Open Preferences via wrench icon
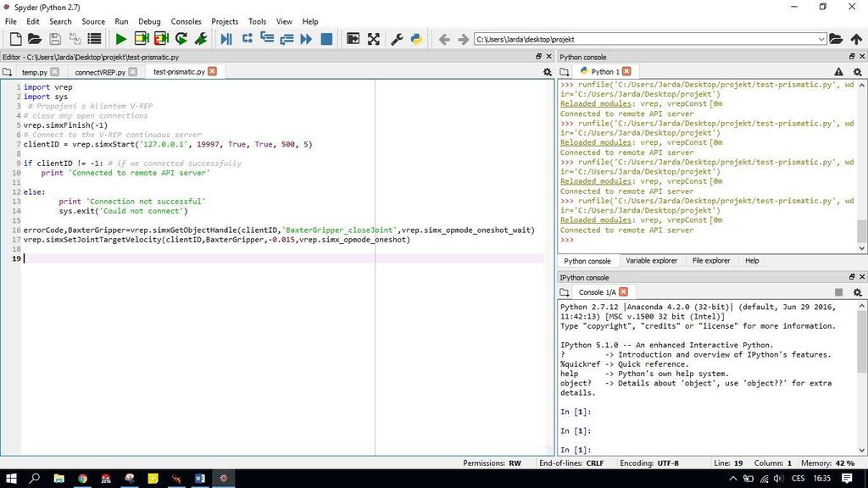The image size is (868, 488). tap(397, 39)
